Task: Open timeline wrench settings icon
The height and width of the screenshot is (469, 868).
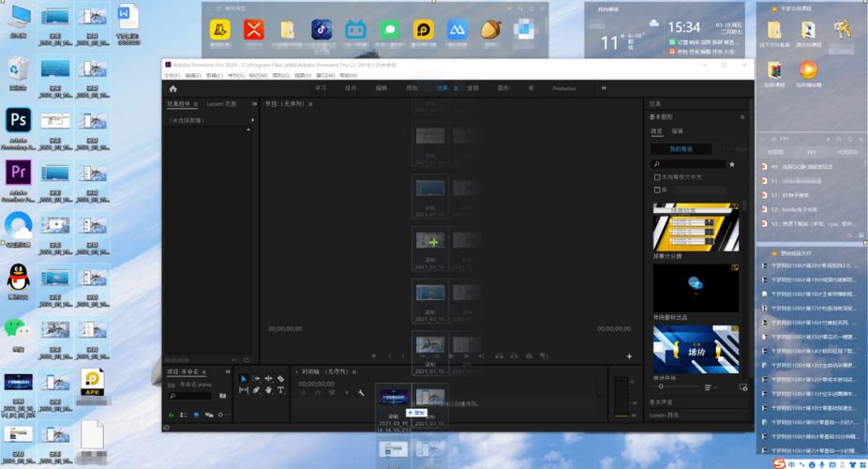Action: 361,393
